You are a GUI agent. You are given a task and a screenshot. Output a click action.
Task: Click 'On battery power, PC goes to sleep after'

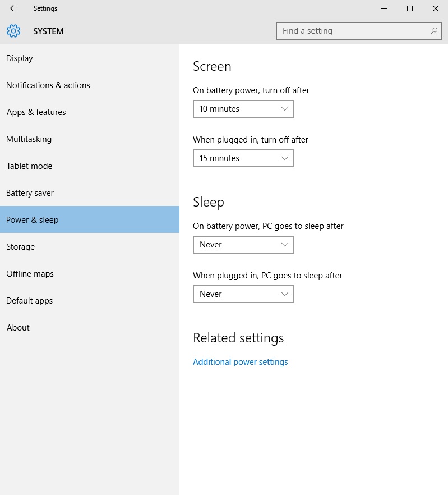click(x=268, y=226)
